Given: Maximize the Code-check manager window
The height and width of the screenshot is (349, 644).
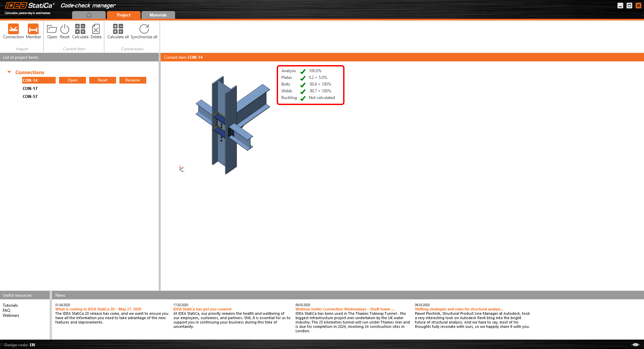Looking at the screenshot, I should point(630,5).
